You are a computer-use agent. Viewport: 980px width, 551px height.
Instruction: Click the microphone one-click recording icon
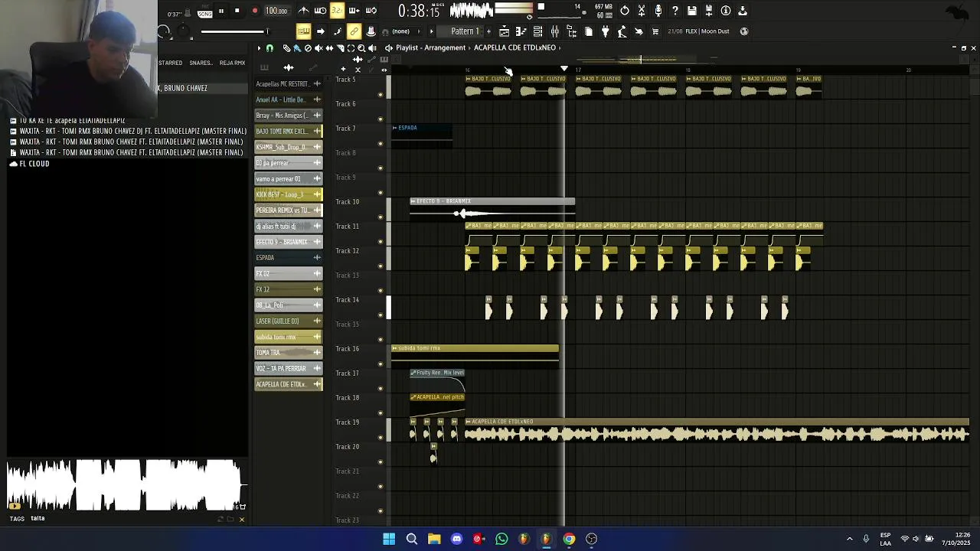[x=658, y=11]
